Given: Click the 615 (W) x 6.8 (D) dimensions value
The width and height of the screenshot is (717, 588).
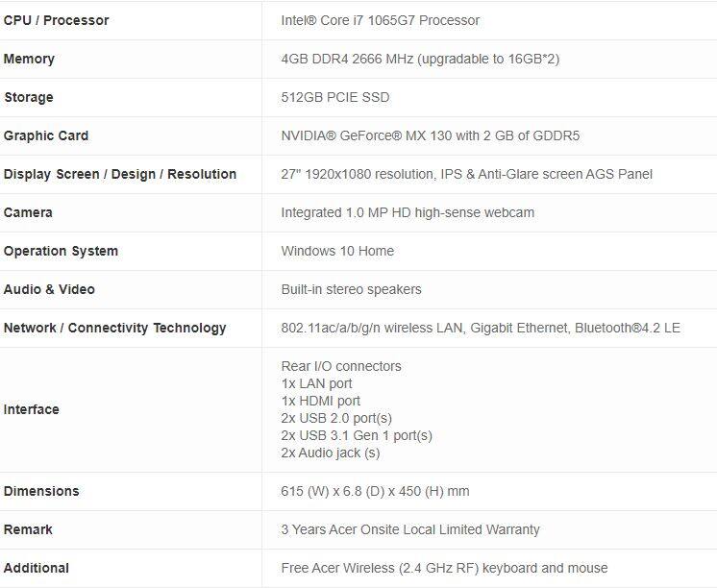Looking at the screenshot, I should point(375,491).
